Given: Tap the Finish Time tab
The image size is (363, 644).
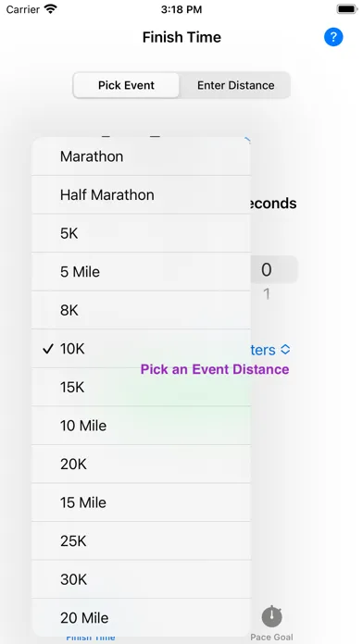Looking at the screenshot, I should click(91, 638).
